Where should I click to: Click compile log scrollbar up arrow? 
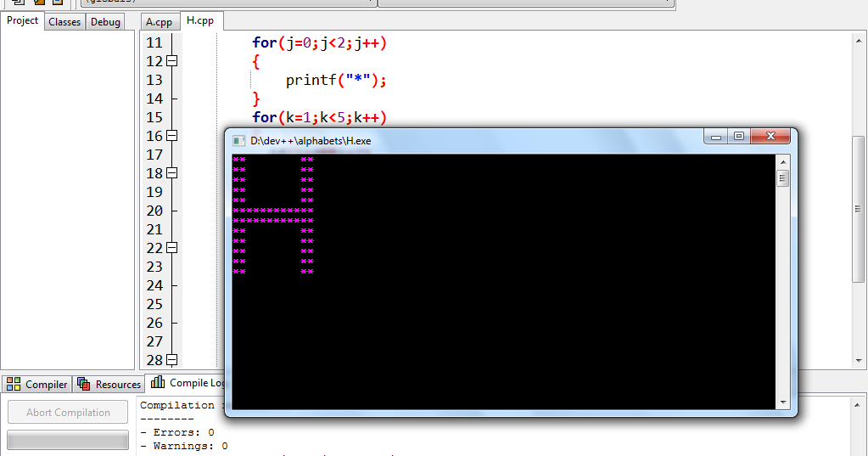click(x=858, y=405)
